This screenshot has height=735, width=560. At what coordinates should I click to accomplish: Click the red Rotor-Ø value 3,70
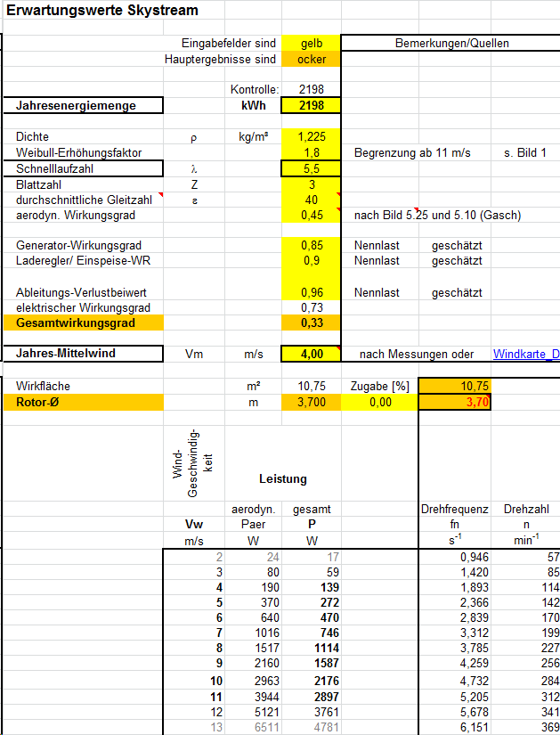(x=454, y=403)
